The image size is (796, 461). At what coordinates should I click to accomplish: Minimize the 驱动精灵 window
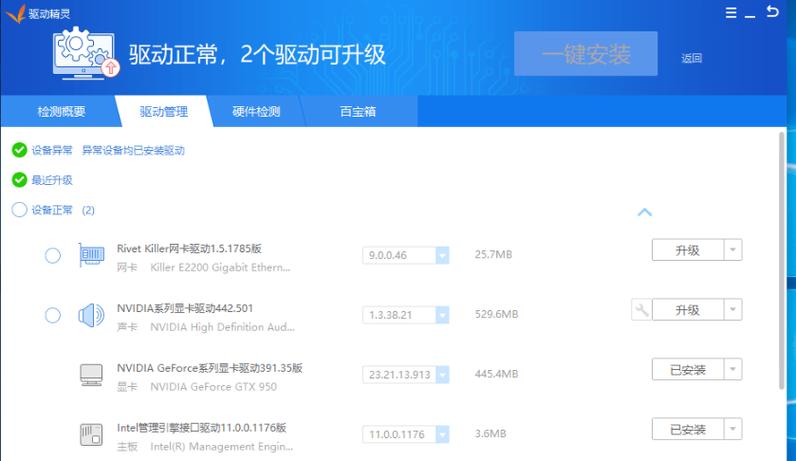pos(750,15)
